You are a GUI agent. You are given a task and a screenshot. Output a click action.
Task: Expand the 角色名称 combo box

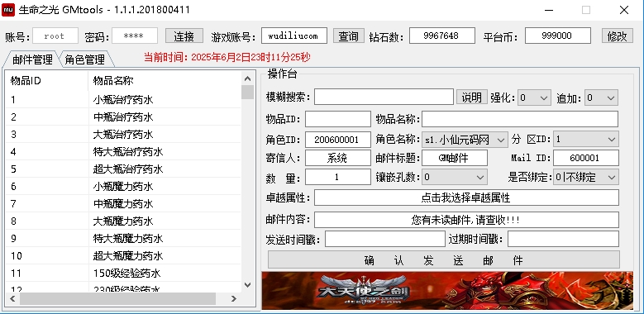click(465, 140)
